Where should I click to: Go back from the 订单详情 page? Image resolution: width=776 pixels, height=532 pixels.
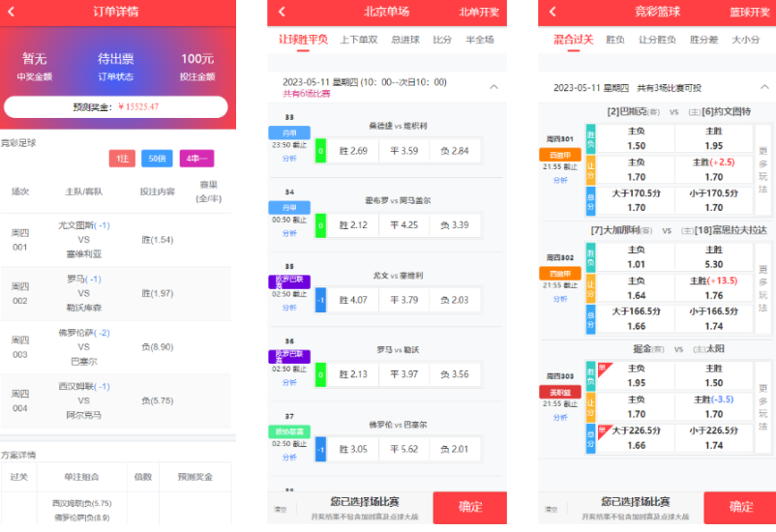pyautogui.click(x=13, y=12)
